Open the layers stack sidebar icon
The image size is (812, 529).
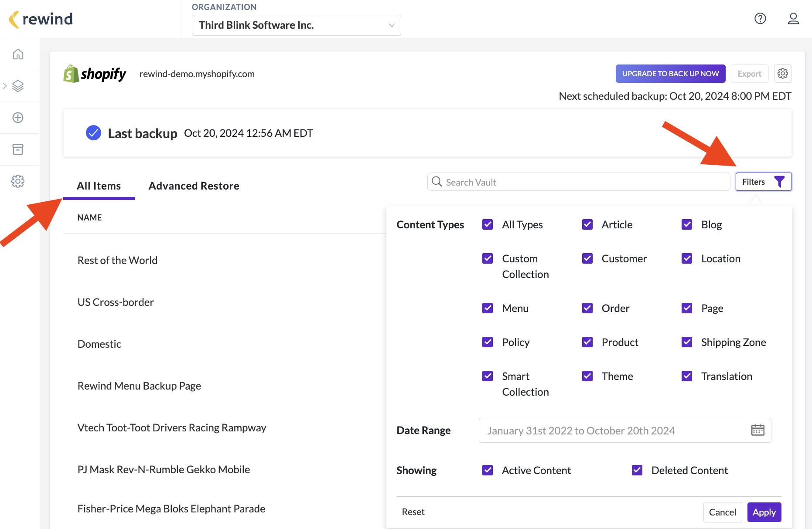pyautogui.click(x=18, y=86)
